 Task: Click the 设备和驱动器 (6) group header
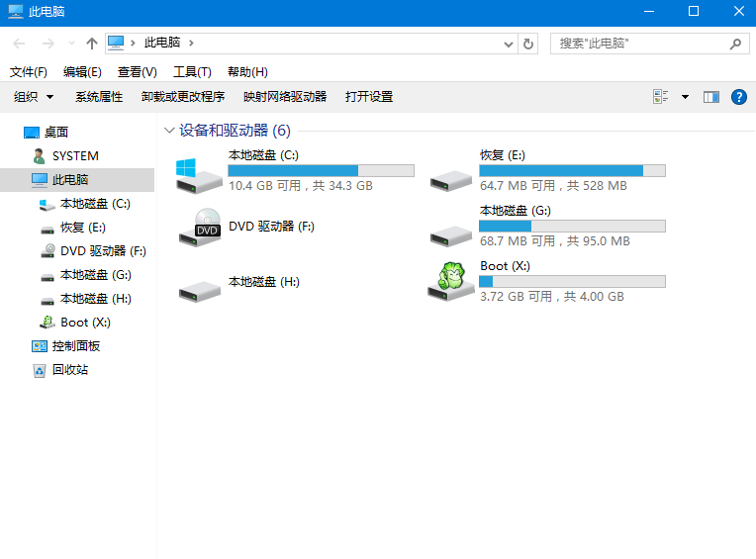[235, 131]
